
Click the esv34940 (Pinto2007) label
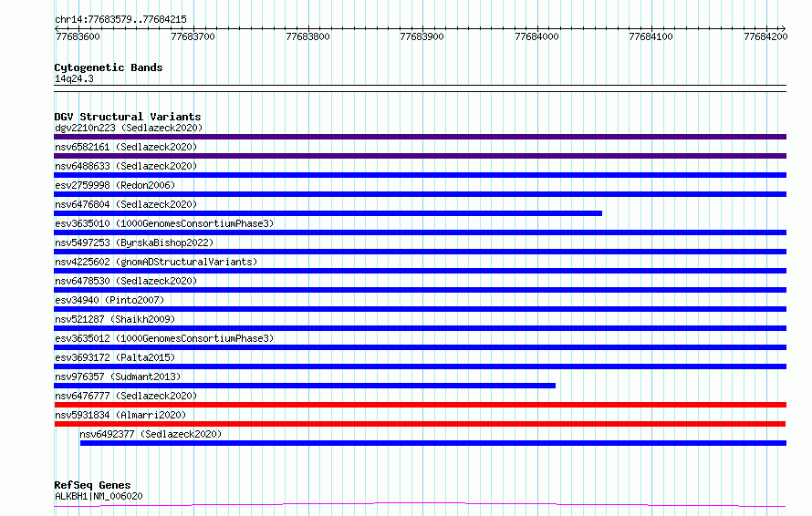coord(109,300)
